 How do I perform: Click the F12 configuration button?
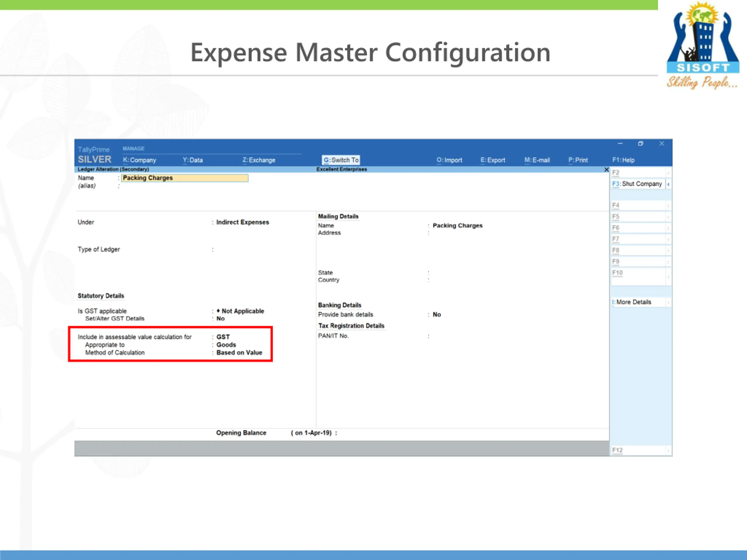638,450
